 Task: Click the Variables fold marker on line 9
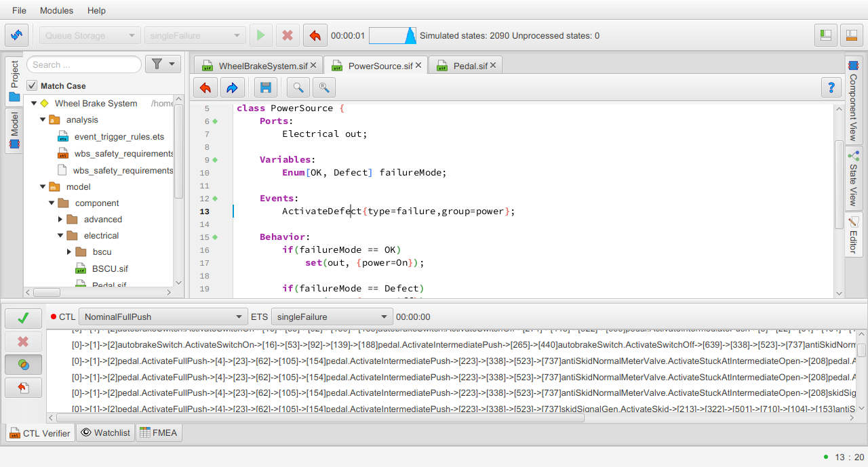215,160
